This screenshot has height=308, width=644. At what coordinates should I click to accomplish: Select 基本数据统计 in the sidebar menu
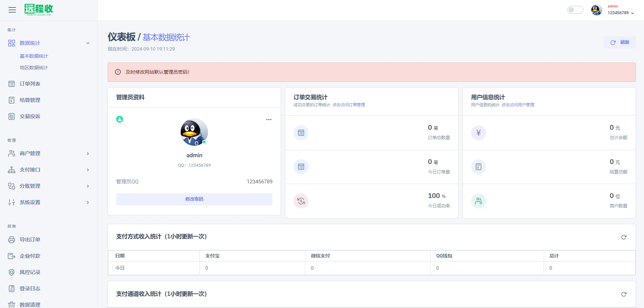34,56
